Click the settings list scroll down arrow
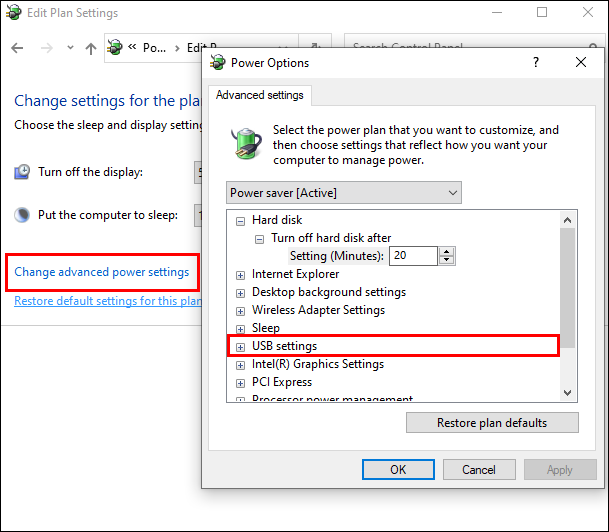Viewport: 609px width, 532px height. click(x=568, y=393)
